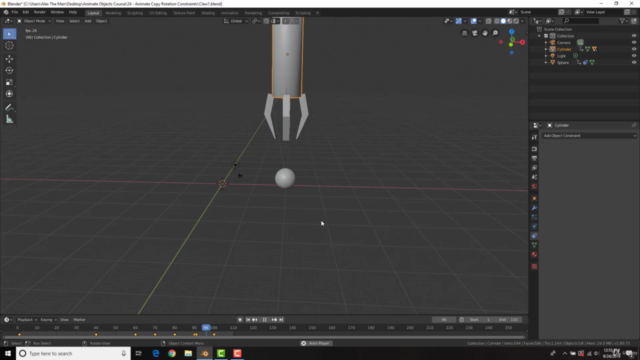Select the Select Box tool
The height and width of the screenshot is (360, 640).
[x=9, y=34]
